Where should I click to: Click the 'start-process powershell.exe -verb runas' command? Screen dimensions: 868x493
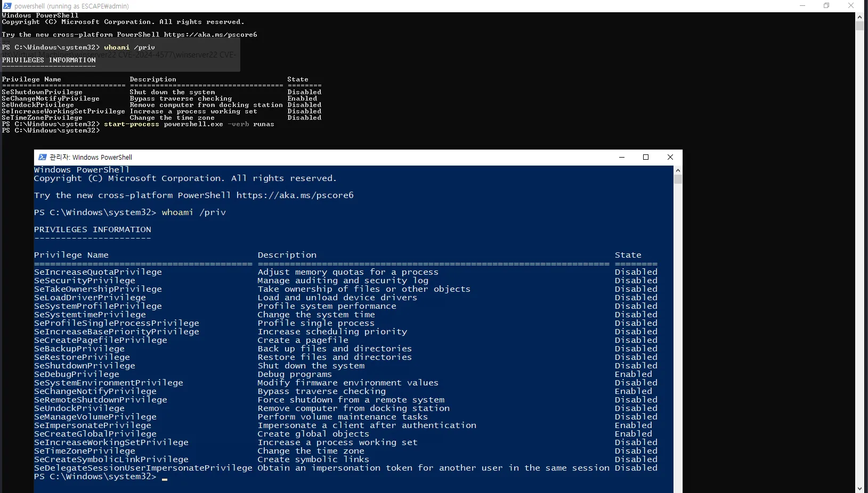tap(189, 124)
